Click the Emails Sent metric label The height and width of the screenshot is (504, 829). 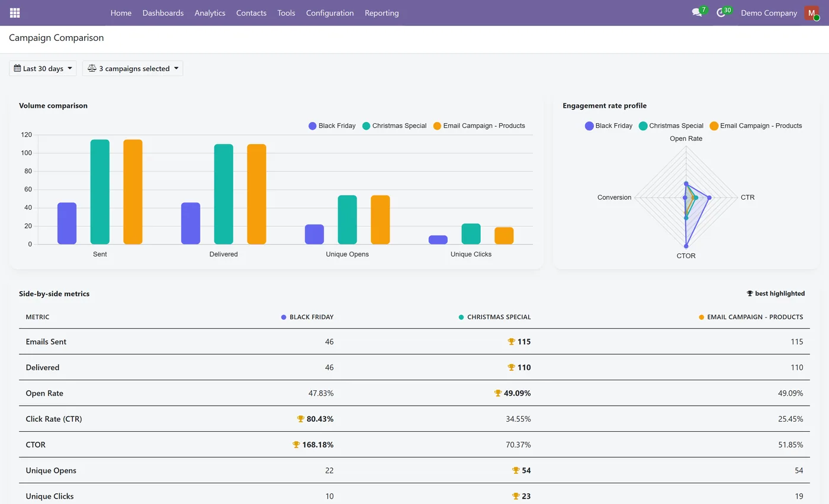click(46, 342)
